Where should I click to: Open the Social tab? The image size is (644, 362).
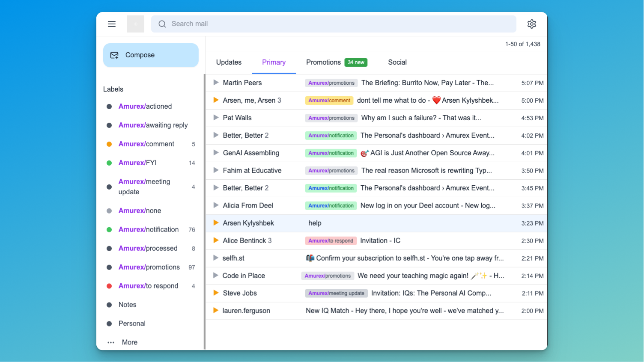(x=397, y=62)
